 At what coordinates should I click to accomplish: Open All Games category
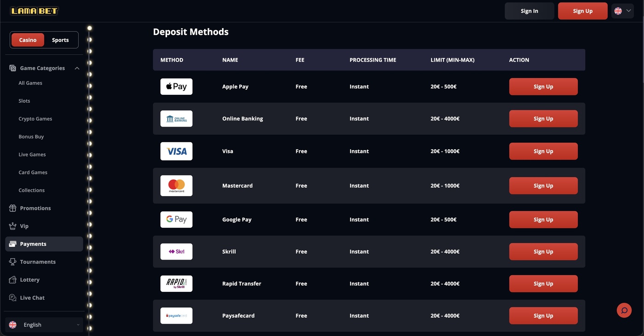[x=30, y=83]
